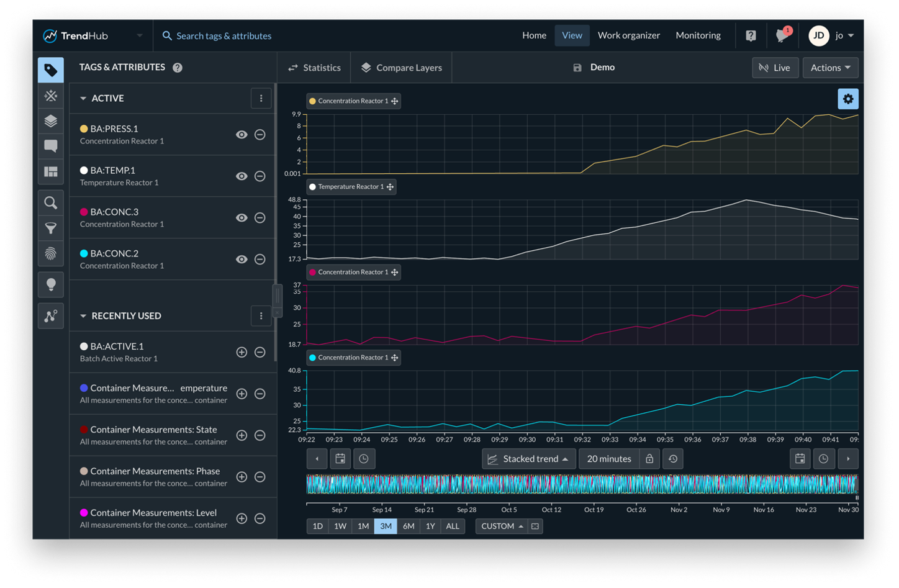Image resolution: width=899 pixels, height=588 pixels.
Task: Open the Stacked trend dropdown
Action: click(528, 459)
